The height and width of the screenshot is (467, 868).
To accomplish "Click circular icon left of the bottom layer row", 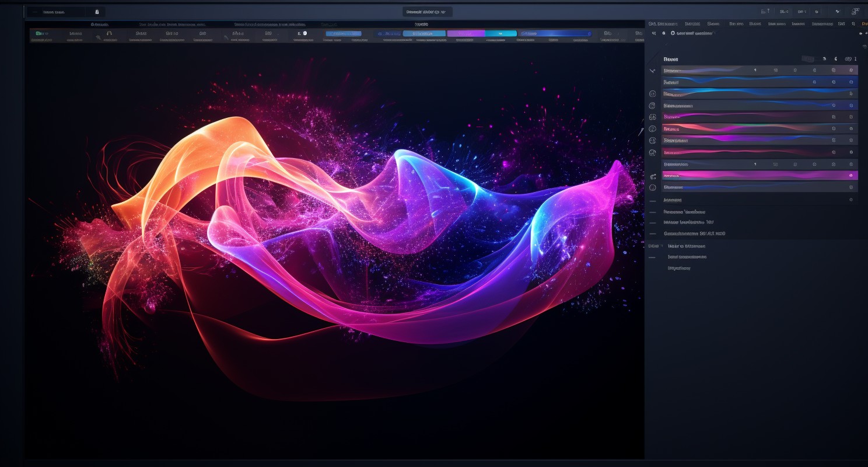I will [x=652, y=187].
